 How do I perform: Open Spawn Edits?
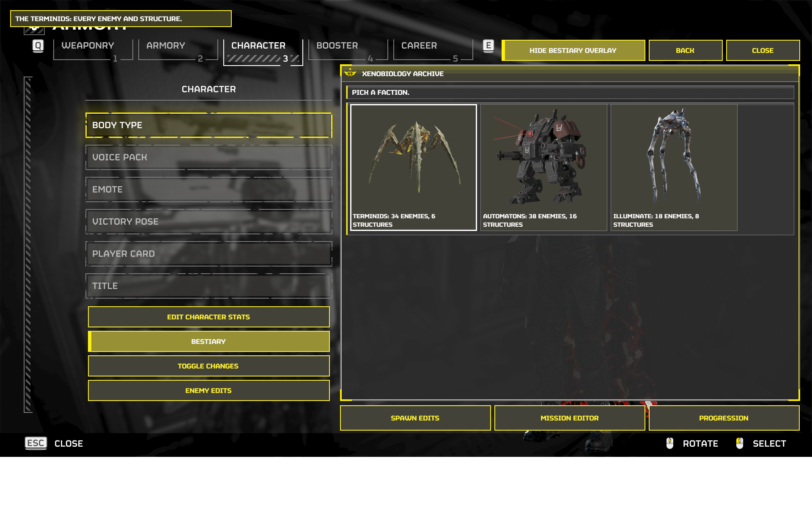(415, 418)
